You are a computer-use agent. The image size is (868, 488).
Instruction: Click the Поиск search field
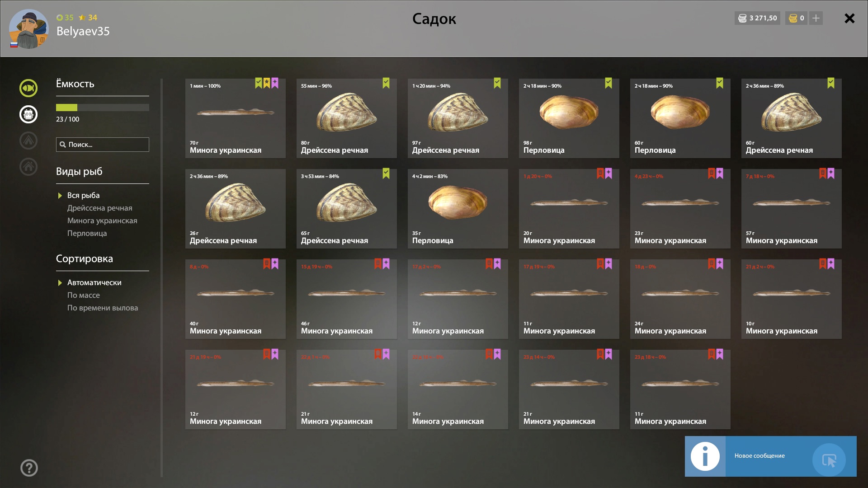pyautogui.click(x=103, y=145)
